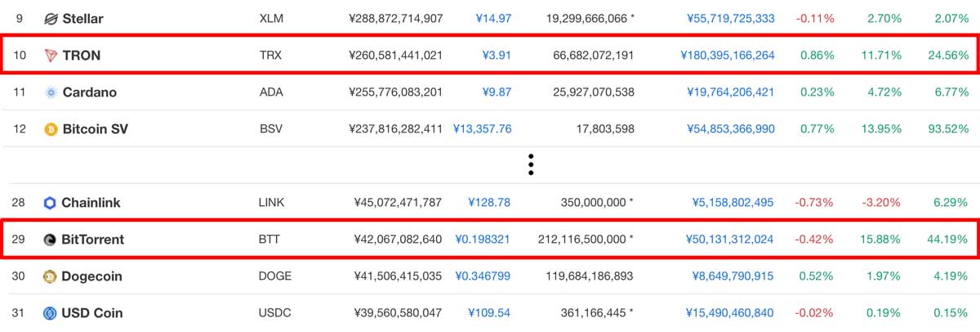Open the BitTorrent coin name link
The width and height of the screenshot is (980, 332).
[x=93, y=240]
